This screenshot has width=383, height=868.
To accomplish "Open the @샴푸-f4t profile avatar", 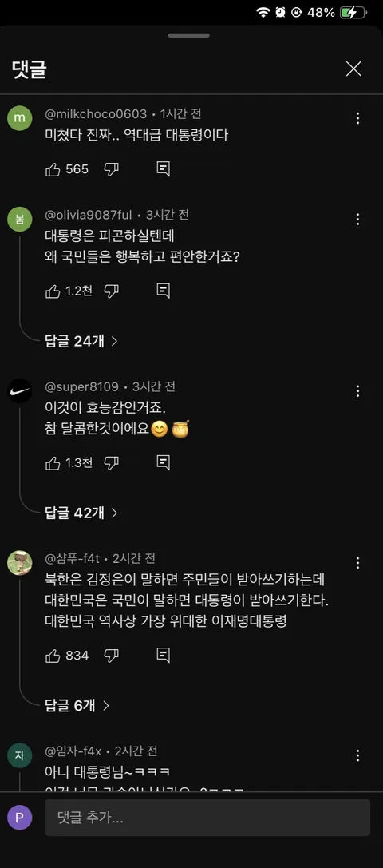I will click(19, 563).
